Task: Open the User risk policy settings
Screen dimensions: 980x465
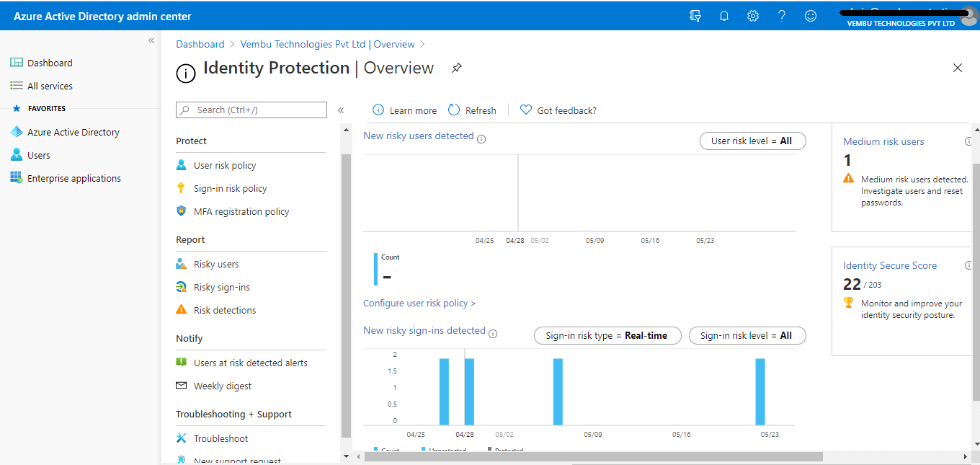Action: coord(226,164)
